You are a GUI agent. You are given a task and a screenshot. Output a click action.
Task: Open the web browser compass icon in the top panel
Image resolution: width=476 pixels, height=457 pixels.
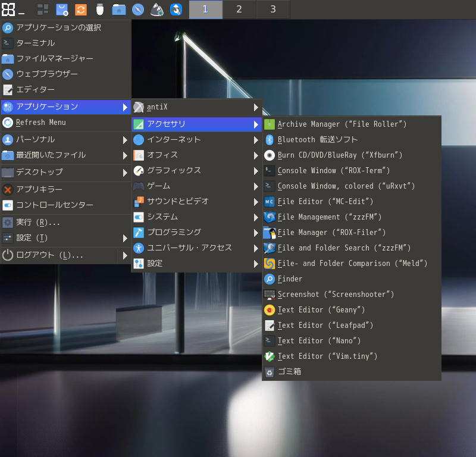point(138,10)
